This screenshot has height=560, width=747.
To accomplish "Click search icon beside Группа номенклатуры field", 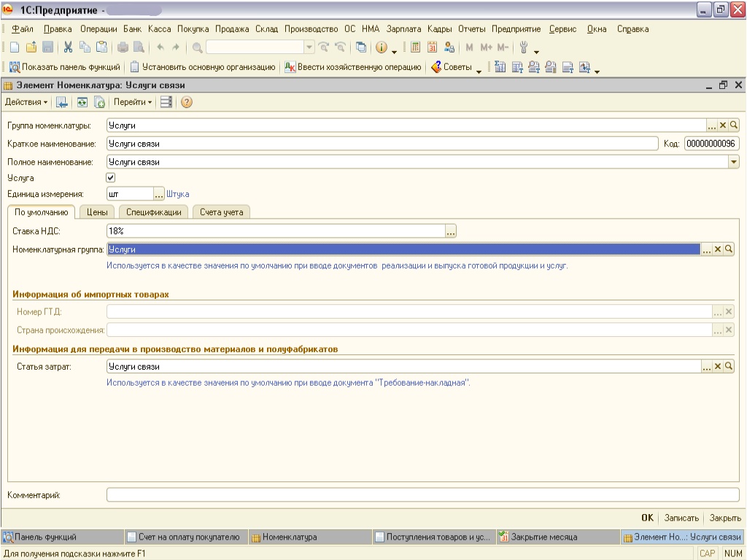I will [734, 125].
